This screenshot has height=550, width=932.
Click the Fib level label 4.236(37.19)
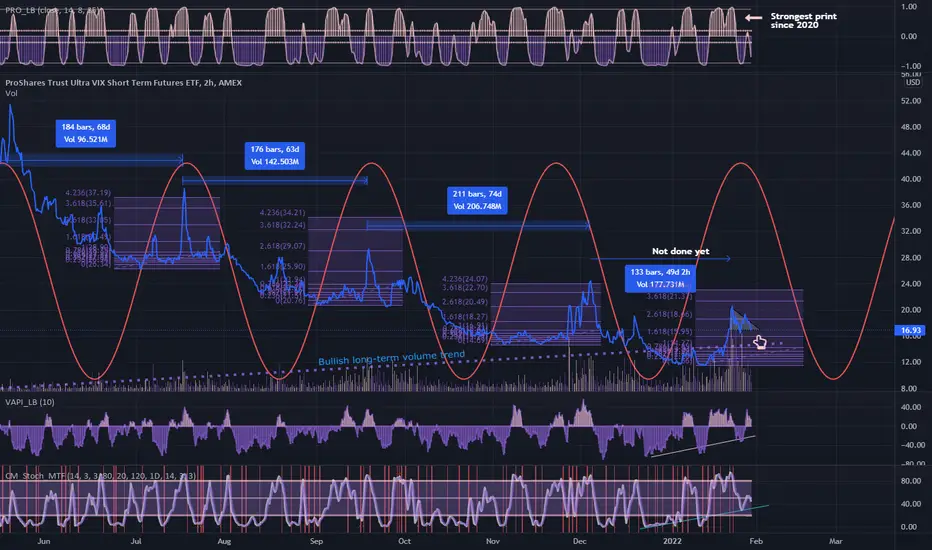(x=88, y=193)
